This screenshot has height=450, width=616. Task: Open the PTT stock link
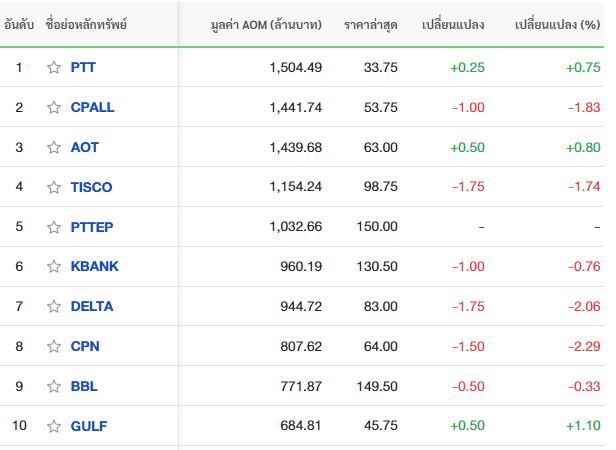[83, 67]
